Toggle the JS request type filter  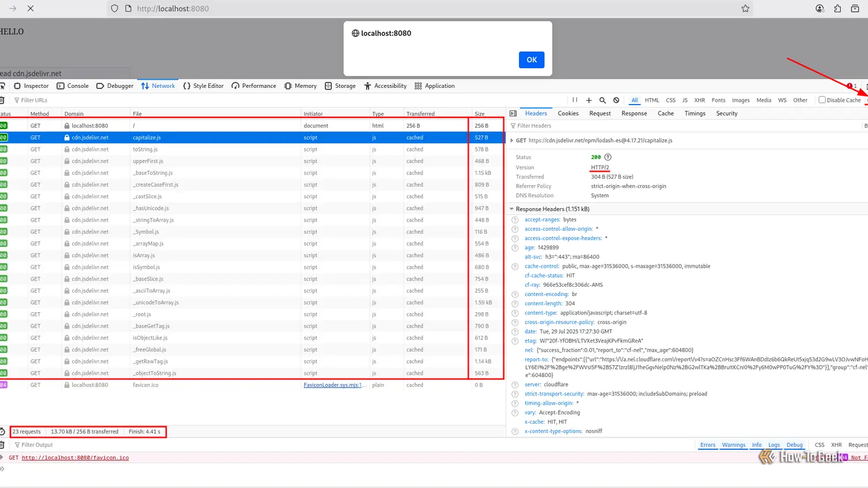[x=685, y=101]
